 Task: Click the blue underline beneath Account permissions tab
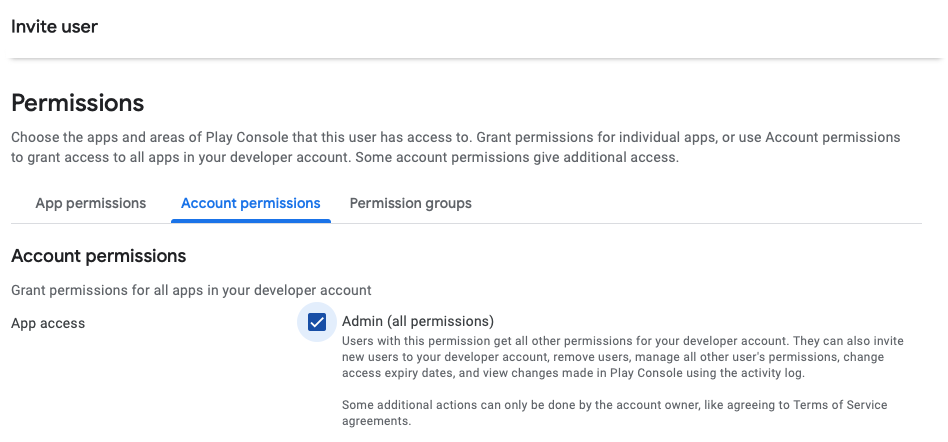pos(250,221)
